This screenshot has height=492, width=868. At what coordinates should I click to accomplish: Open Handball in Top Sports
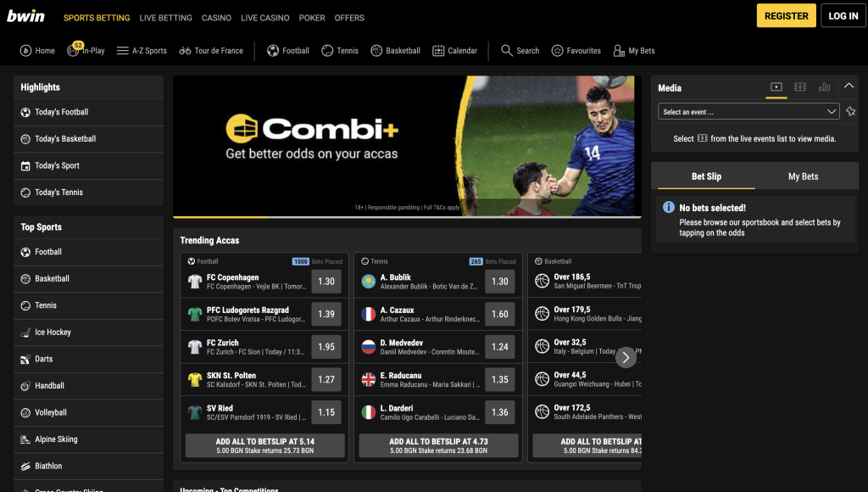[x=88, y=386]
